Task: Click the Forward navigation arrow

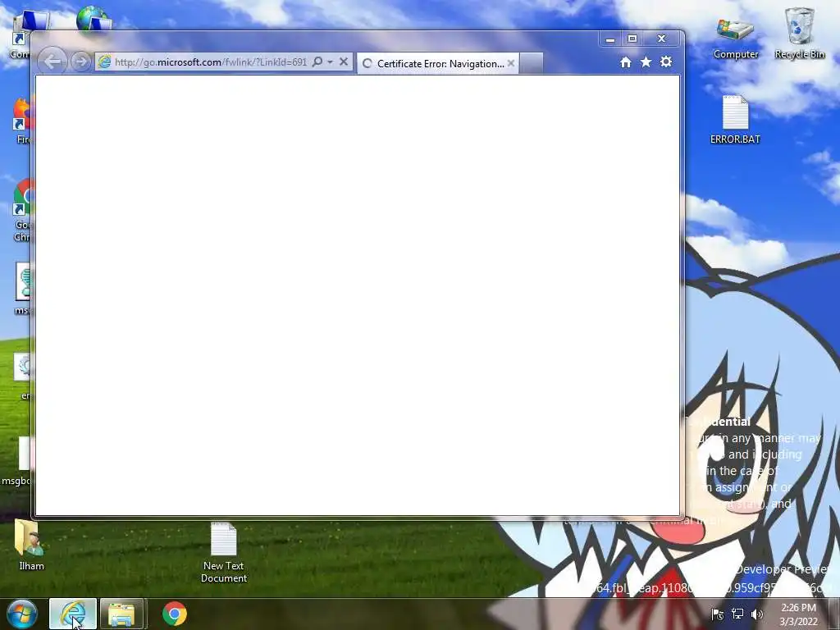Action: (81, 62)
